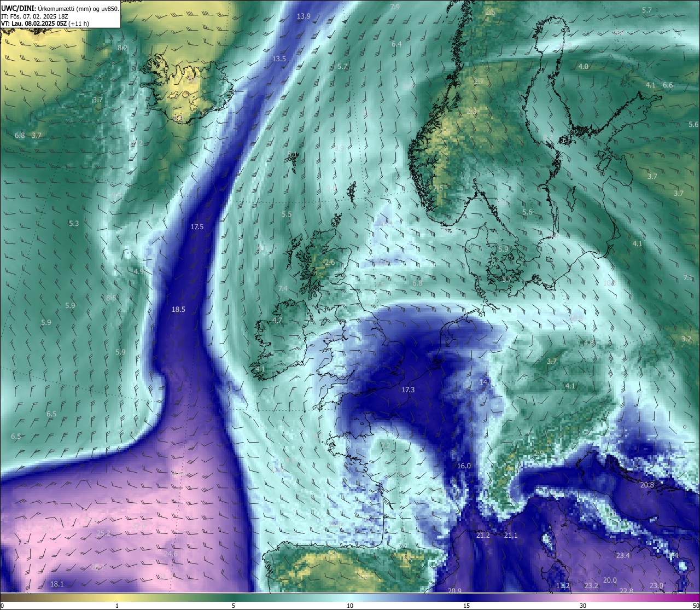The width and height of the screenshot is (700, 610).
Task: Click the 18.5 value in the blue band
Action: pos(178,309)
